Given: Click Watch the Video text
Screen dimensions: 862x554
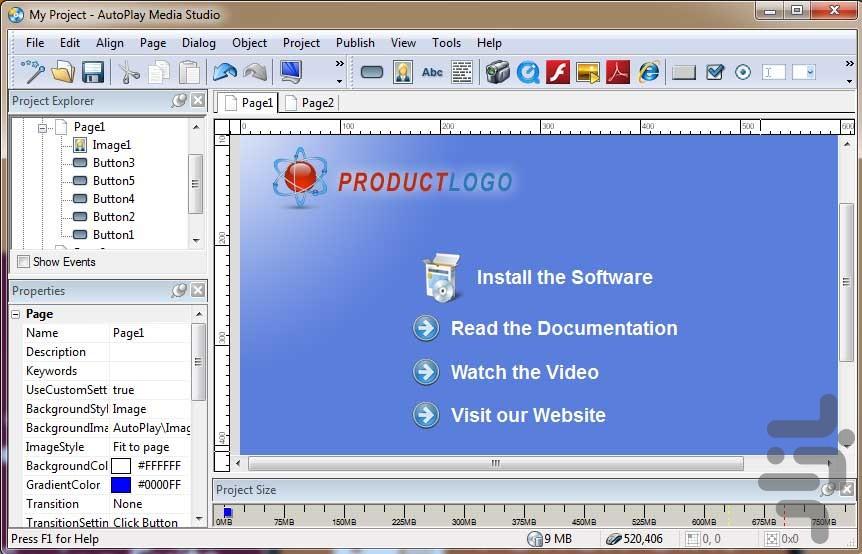Looking at the screenshot, I should (x=524, y=372).
